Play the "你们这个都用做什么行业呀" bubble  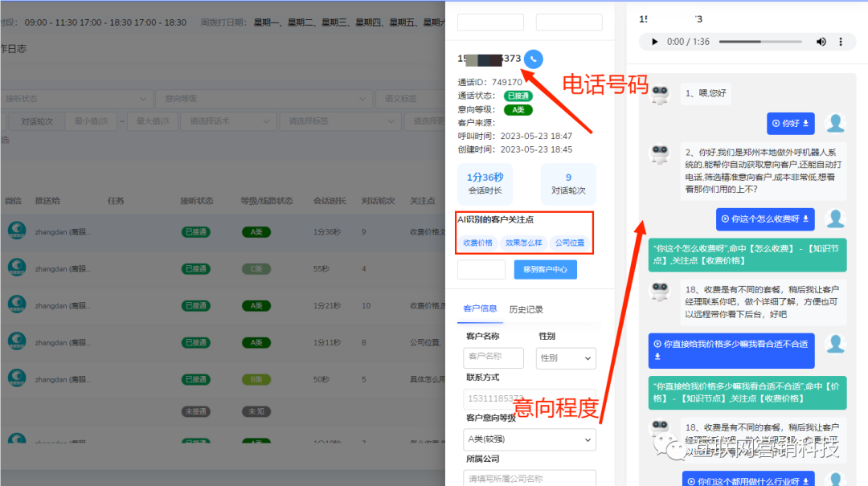point(691,481)
